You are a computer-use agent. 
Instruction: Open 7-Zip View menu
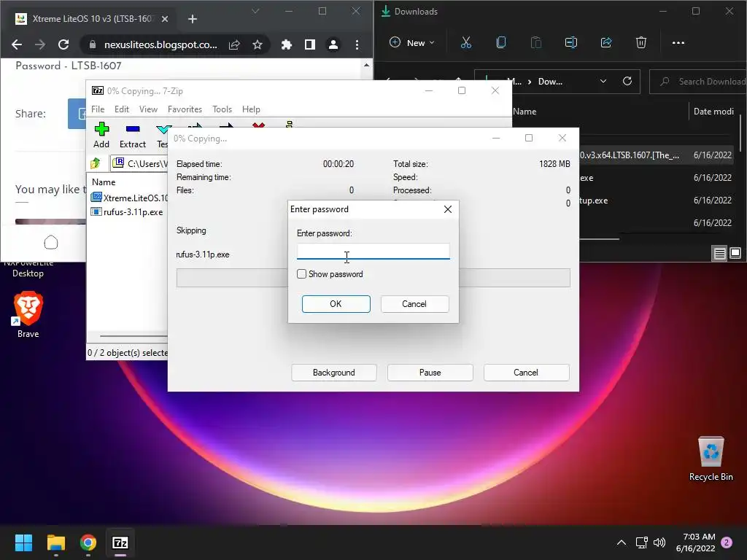(148, 109)
